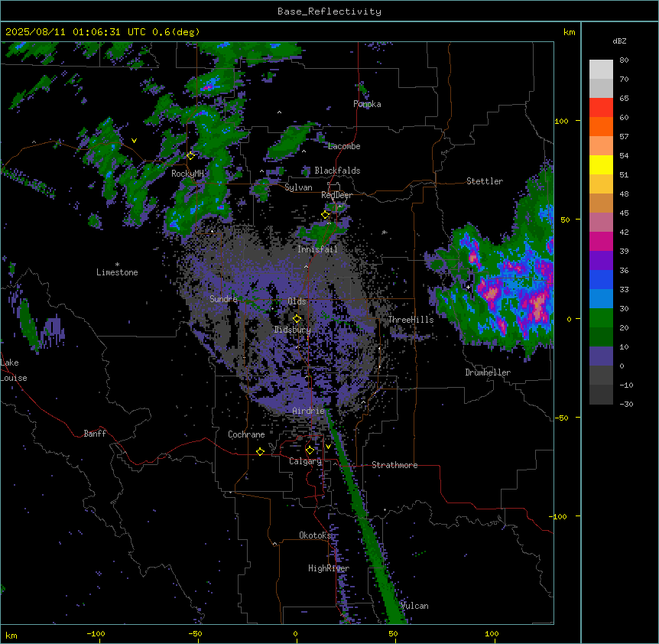Click the Lake Louise label
This screenshot has height=644, width=659.
(14, 370)
